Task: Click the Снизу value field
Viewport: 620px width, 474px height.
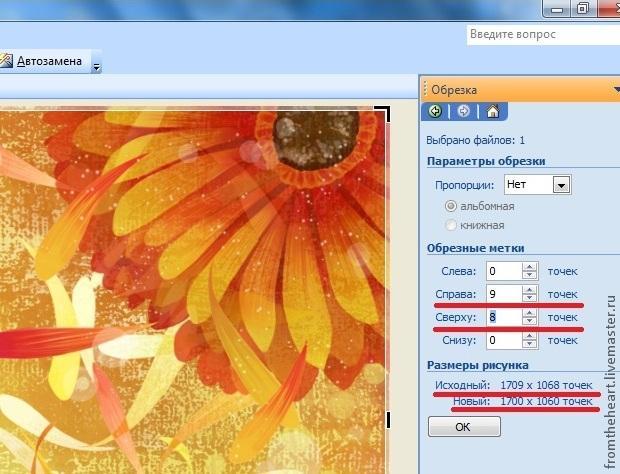Action: click(x=504, y=340)
